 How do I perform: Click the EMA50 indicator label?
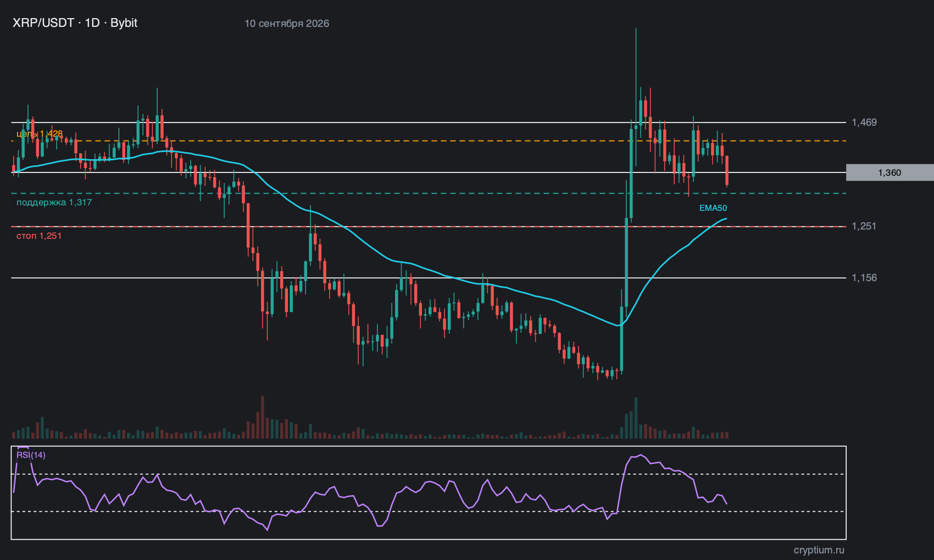tap(713, 208)
